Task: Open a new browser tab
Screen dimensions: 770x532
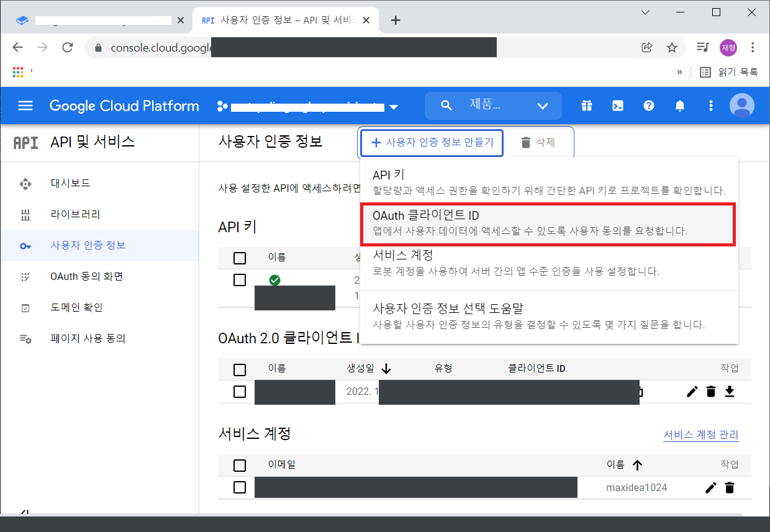Action: pyautogui.click(x=396, y=20)
